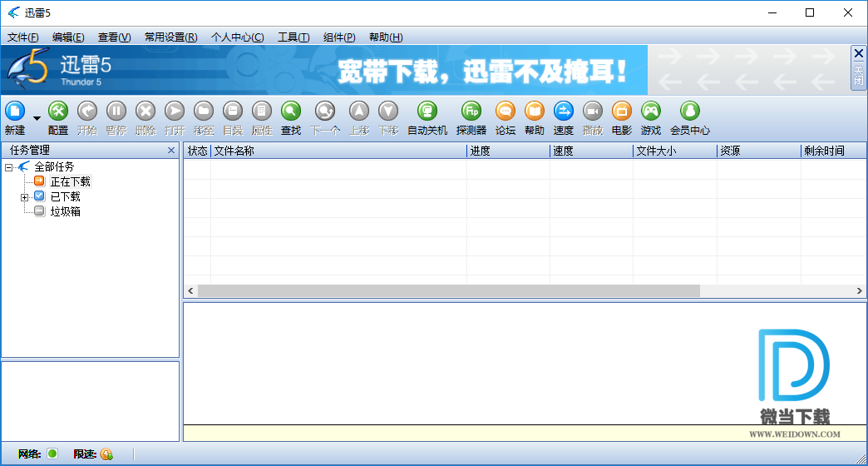Click the 迅雷5 title bar app icon

click(x=14, y=12)
